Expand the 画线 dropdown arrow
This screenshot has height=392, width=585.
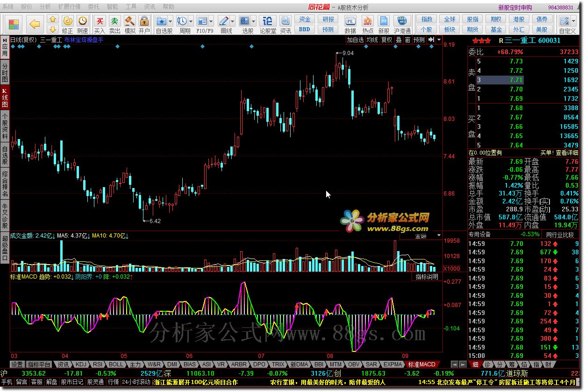[x=232, y=21]
